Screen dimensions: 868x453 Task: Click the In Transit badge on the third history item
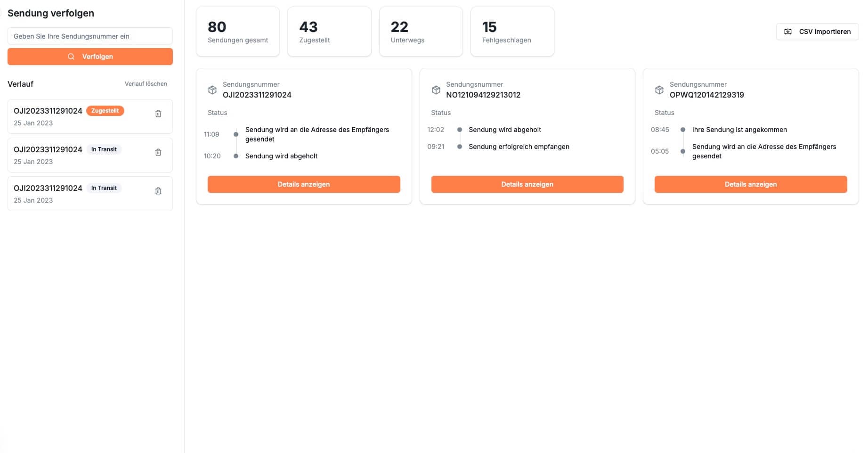point(104,188)
